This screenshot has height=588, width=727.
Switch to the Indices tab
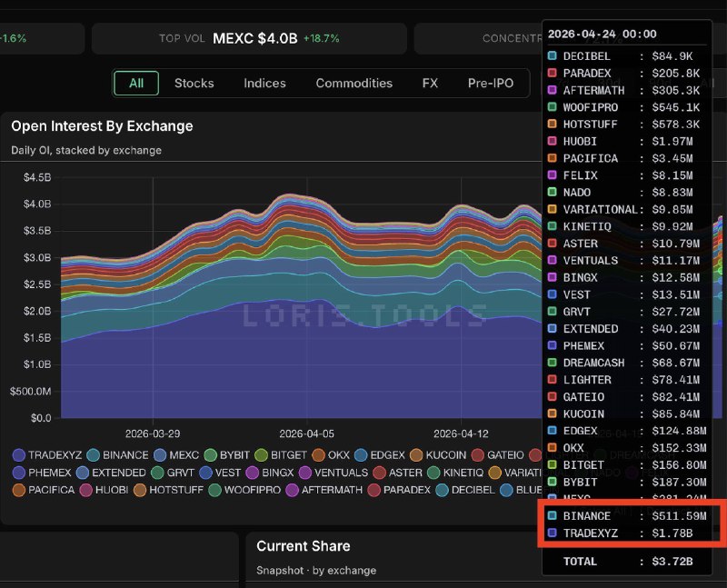point(264,84)
